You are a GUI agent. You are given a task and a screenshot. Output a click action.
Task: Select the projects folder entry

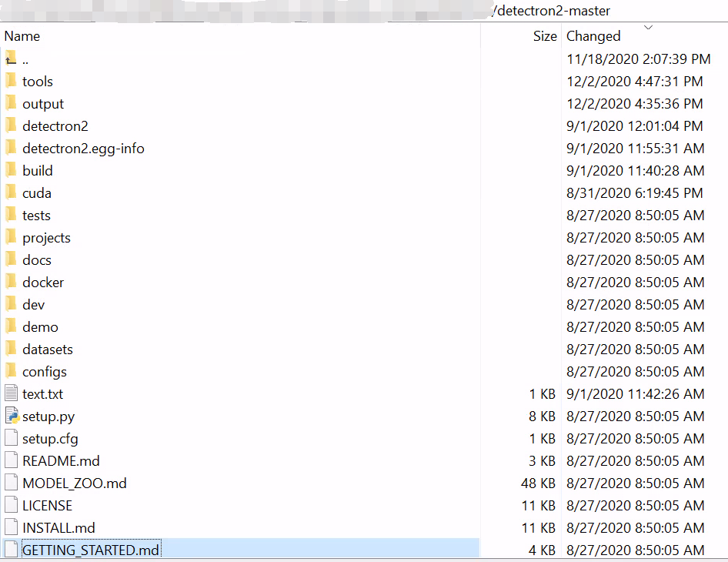[x=46, y=238]
